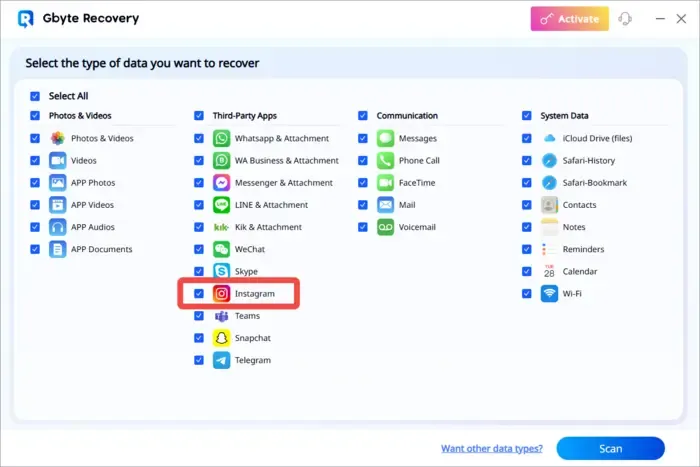Click the Kik logo icon
This screenshot has width=700, height=467.
point(221,227)
